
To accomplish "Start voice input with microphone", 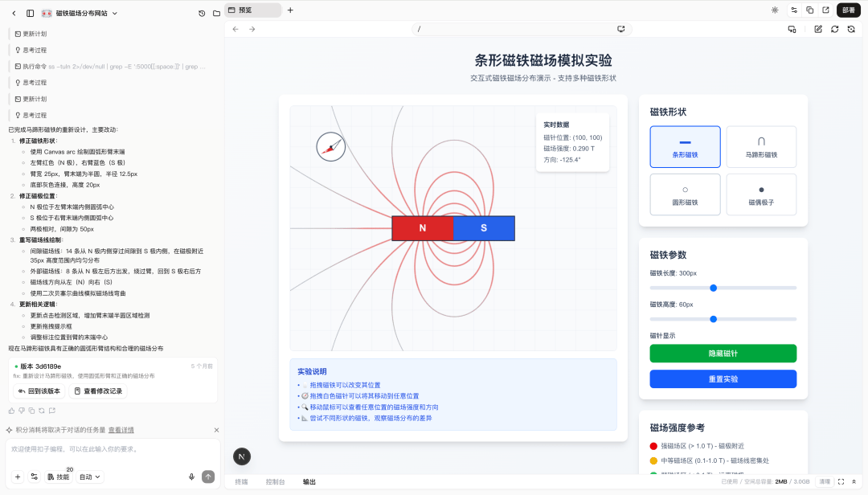I will (x=191, y=477).
